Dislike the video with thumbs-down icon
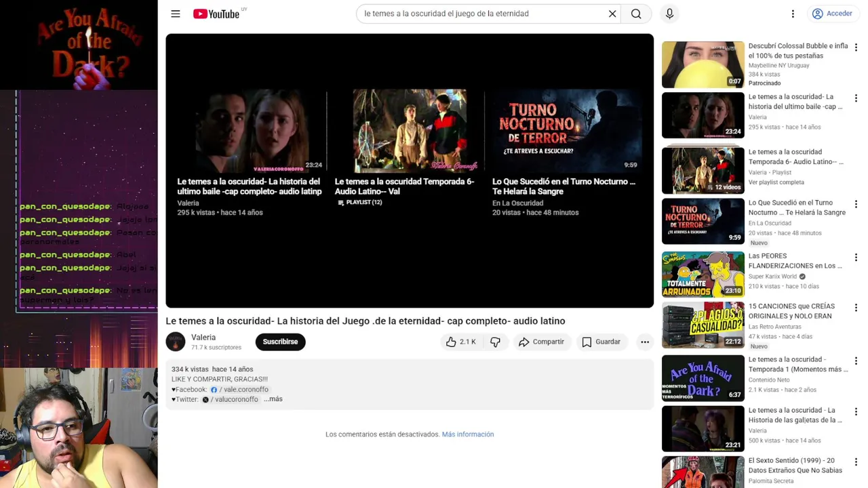 point(495,342)
